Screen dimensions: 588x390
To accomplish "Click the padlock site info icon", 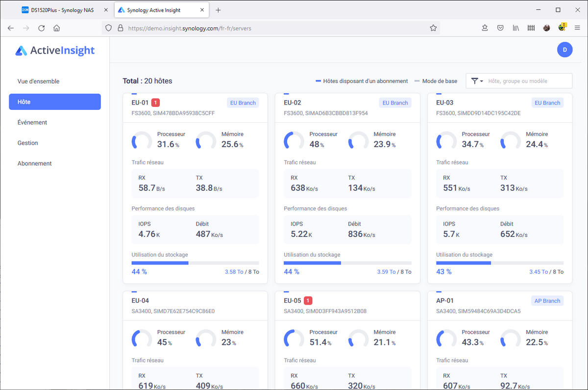I will coord(121,28).
